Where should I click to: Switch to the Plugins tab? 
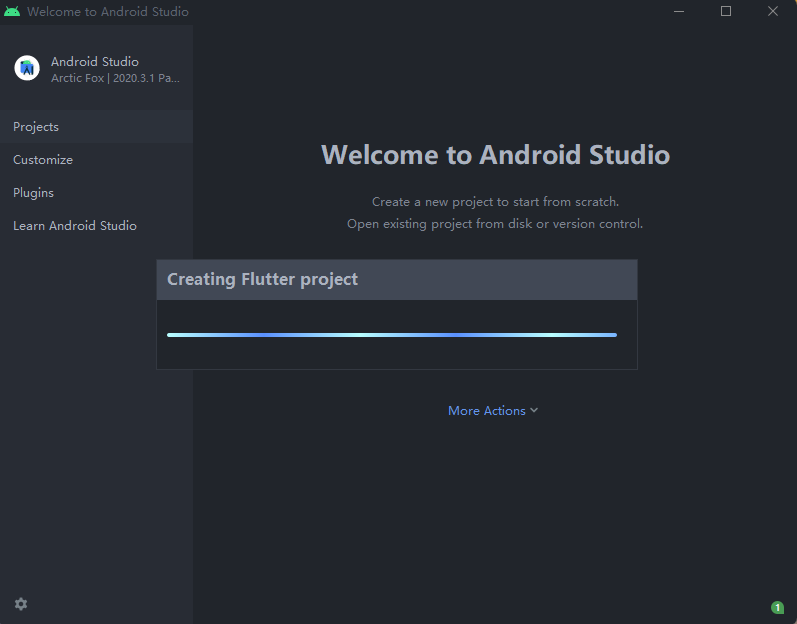point(97,193)
